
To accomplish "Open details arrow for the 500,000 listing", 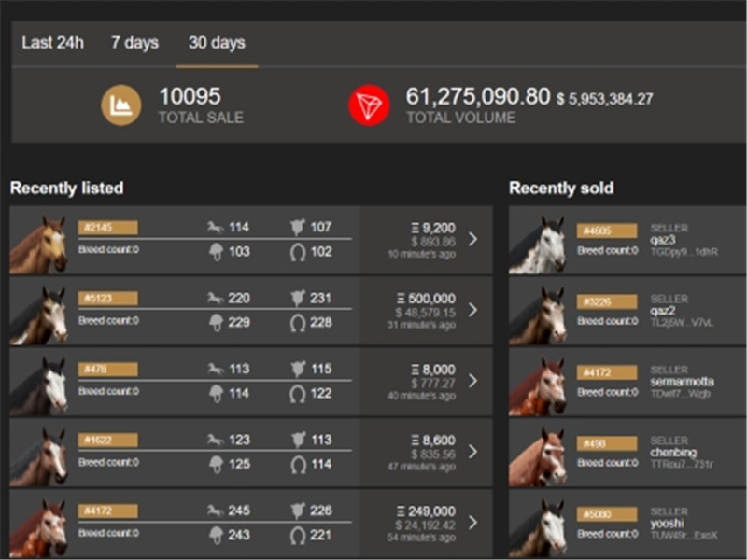I will click(x=472, y=309).
